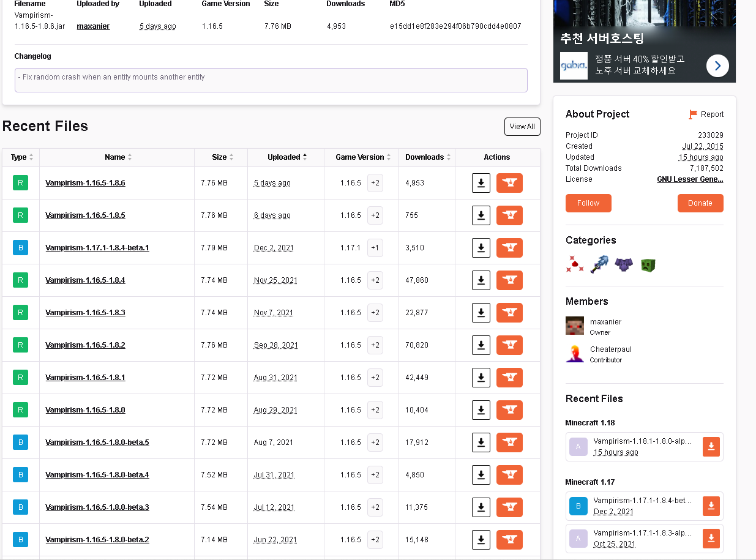Click release badge R for Vampirism-1.16.5-1.8.6
756x560 pixels.
[20, 183]
